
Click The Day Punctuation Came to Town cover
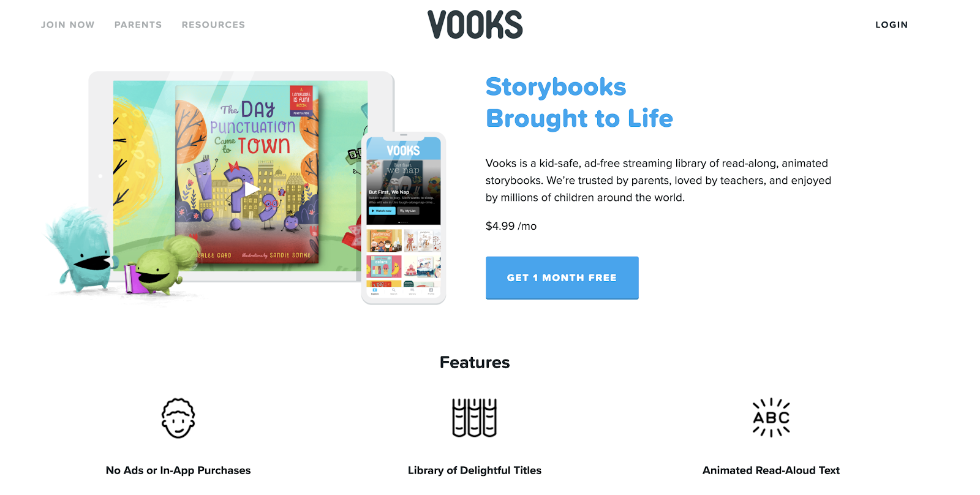247,174
